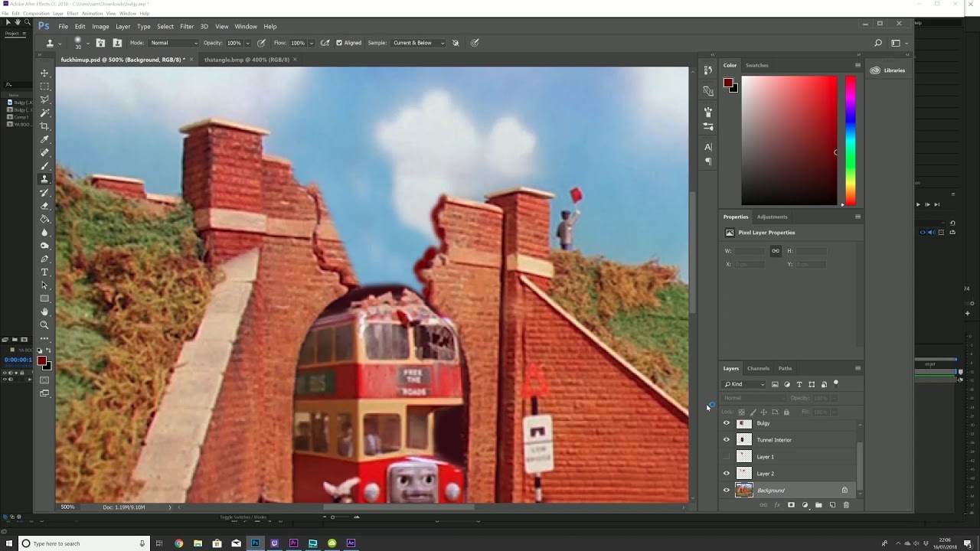The height and width of the screenshot is (551, 980).
Task: Select the Blur tool
Action: (x=44, y=232)
